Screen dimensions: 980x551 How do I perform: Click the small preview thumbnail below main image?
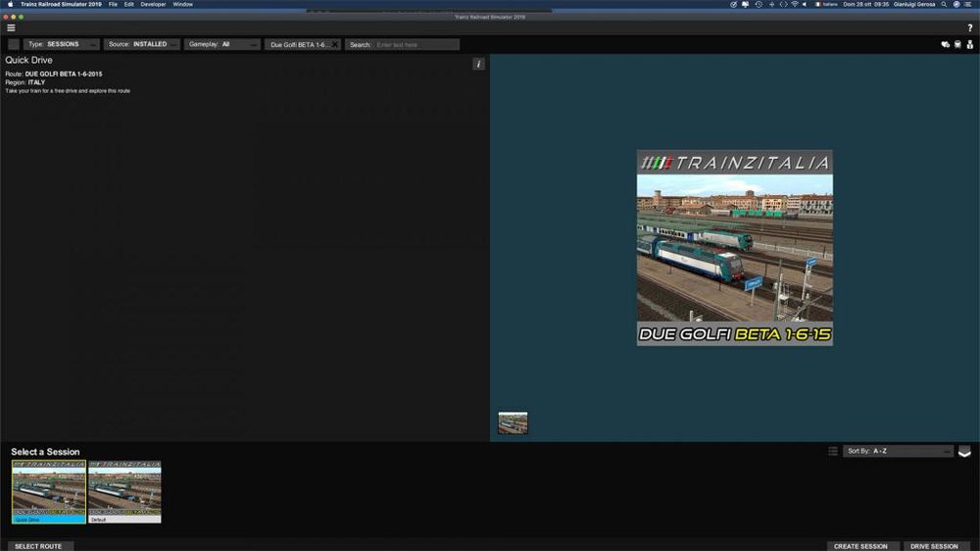click(x=513, y=423)
